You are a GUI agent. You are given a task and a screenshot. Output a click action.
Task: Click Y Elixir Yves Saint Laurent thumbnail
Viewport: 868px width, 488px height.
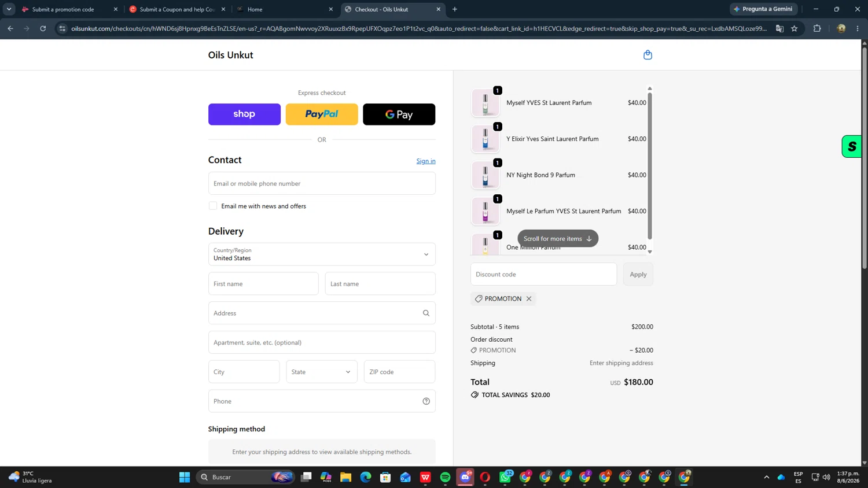(x=486, y=139)
